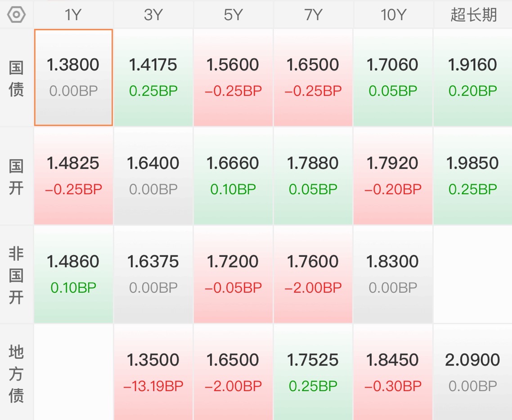
Task: Open 非国开 1Y cell showing 1.4860
Action: click(x=73, y=274)
